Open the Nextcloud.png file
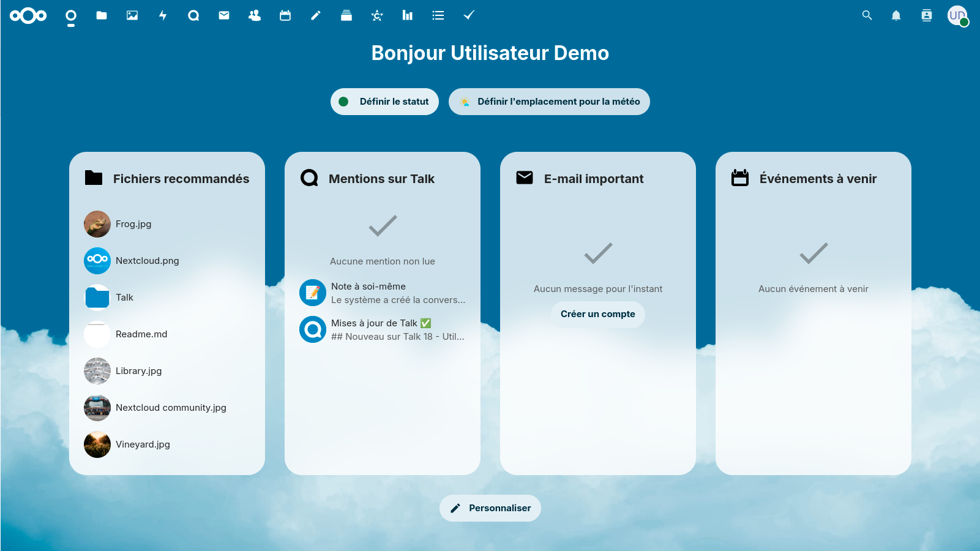 (x=167, y=261)
